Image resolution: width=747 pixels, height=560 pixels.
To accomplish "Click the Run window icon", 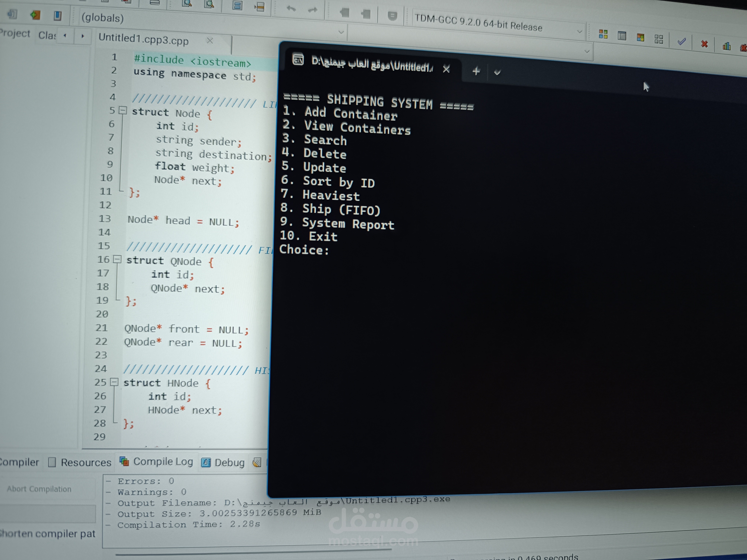I will point(622,36).
